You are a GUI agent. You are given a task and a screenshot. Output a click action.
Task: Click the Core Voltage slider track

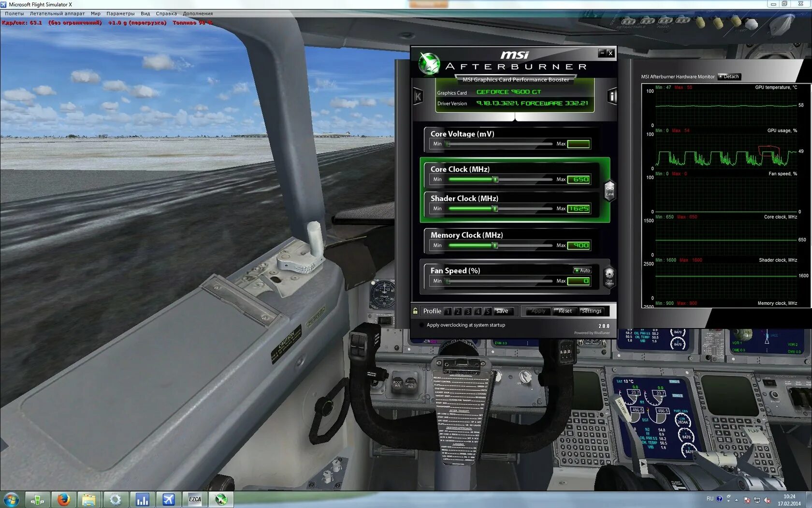pyautogui.click(x=499, y=144)
